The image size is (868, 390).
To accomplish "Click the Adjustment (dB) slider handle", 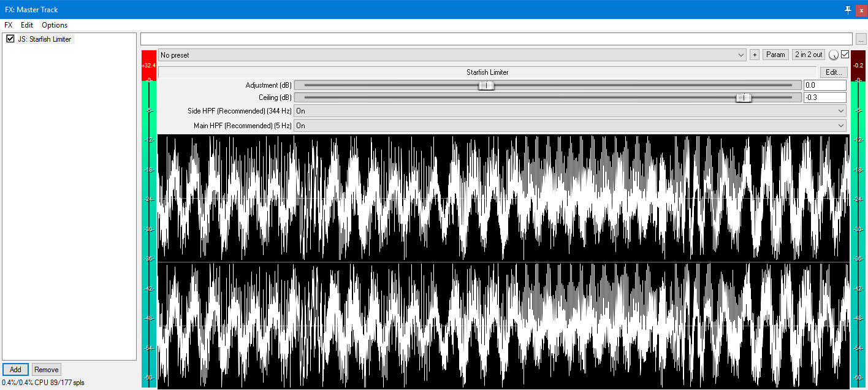I will [486, 85].
